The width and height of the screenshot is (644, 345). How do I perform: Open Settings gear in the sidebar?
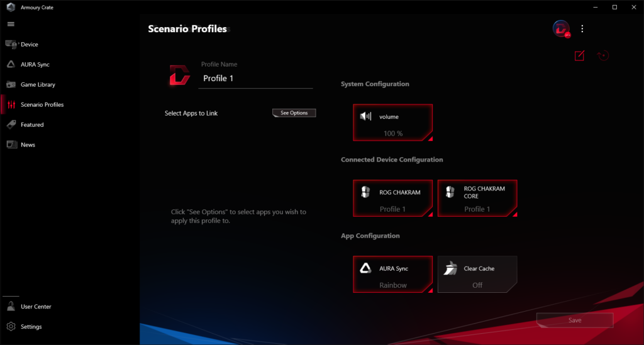tap(11, 327)
